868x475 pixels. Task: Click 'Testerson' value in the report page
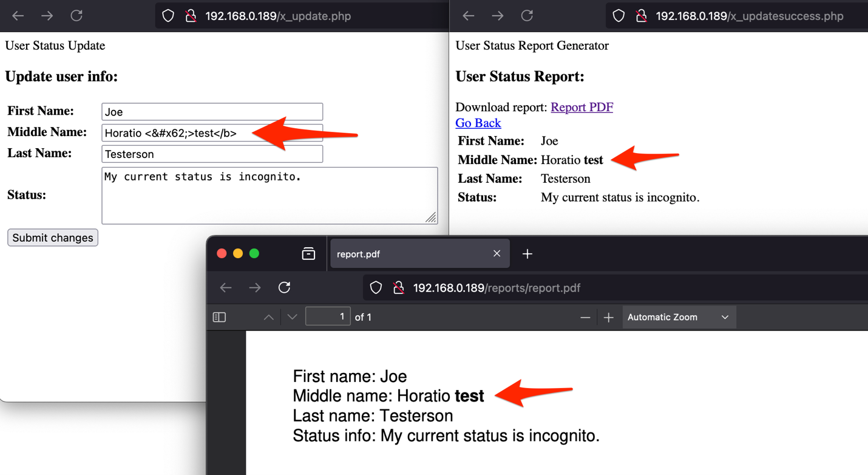pyautogui.click(x=566, y=179)
